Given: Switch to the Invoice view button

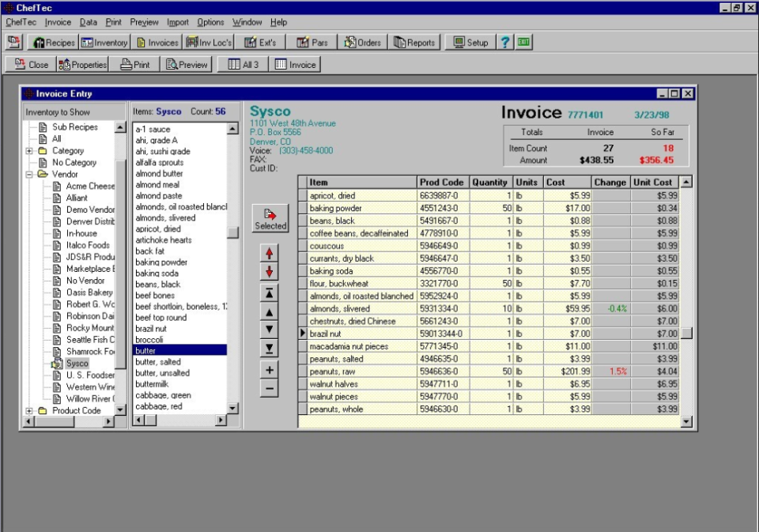Looking at the screenshot, I should [295, 64].
